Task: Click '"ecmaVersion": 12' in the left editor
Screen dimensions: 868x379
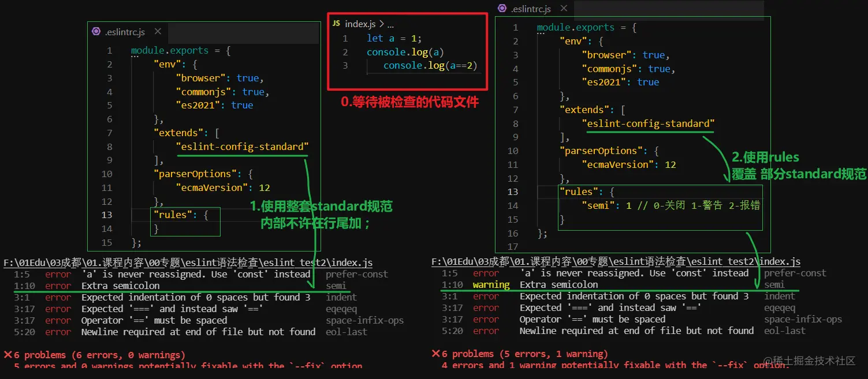Action: pos(223,187)
